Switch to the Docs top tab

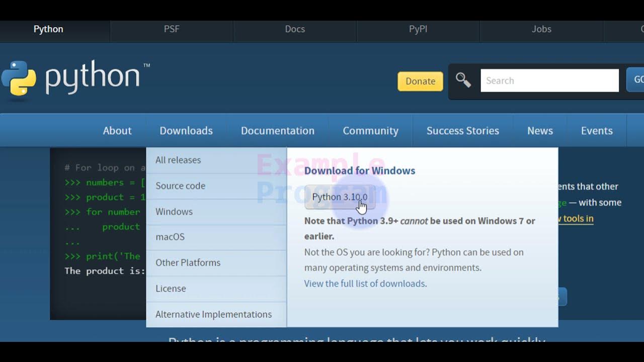(x=295, y=29)
